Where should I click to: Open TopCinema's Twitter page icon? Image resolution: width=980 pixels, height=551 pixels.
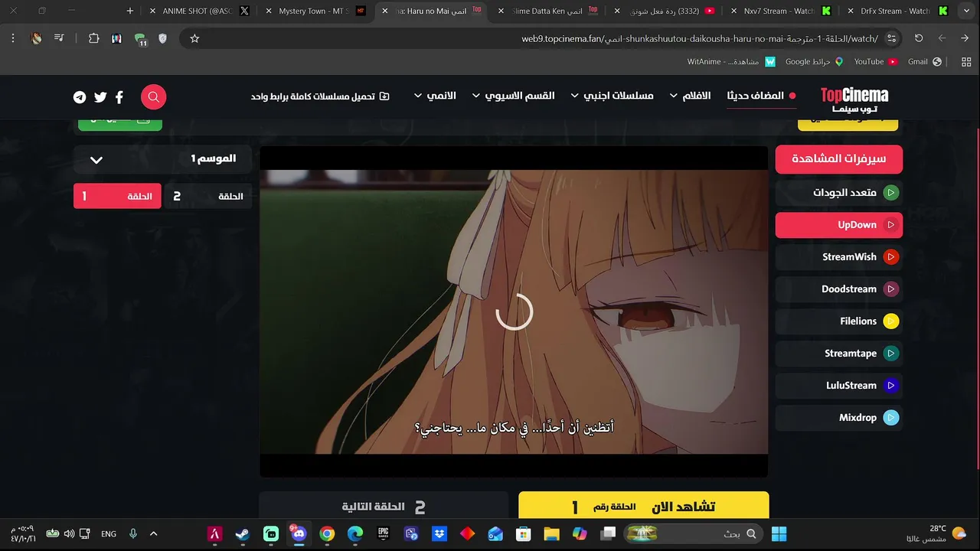100,97
